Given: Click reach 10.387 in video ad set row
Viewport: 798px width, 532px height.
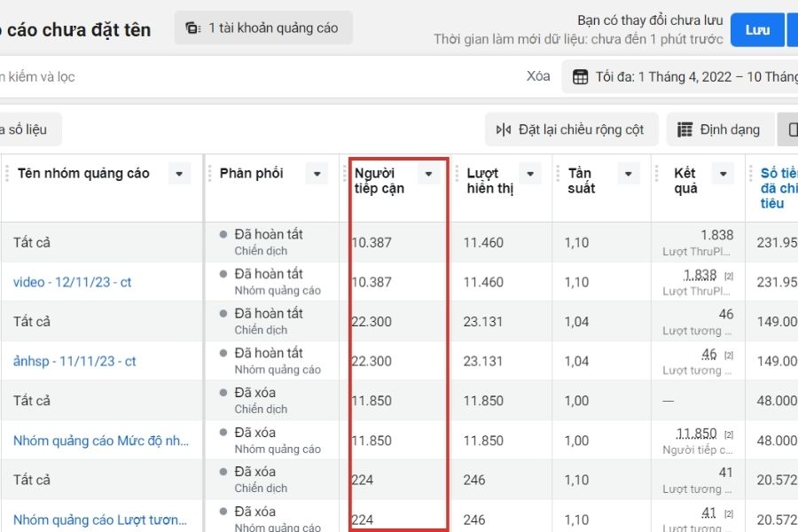Looking at the screenshot, I should (x=372, y=282).
